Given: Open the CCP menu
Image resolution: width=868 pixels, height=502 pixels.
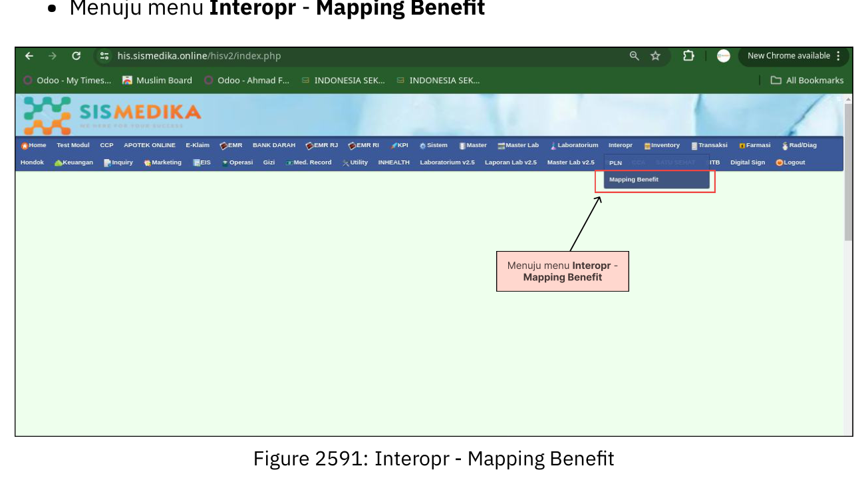Looking at the screenshot, I should click(106, 145).
